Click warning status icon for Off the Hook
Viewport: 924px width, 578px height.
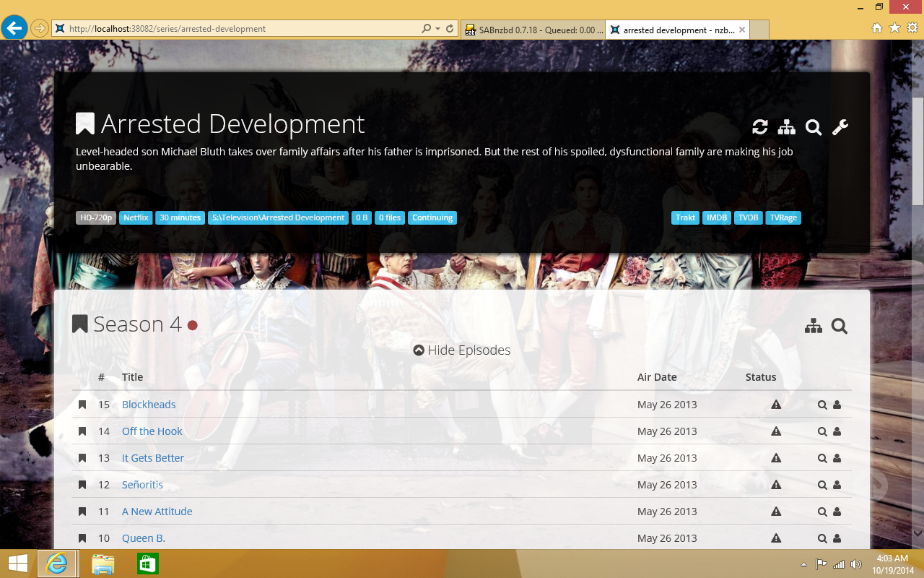click(776, 431)
